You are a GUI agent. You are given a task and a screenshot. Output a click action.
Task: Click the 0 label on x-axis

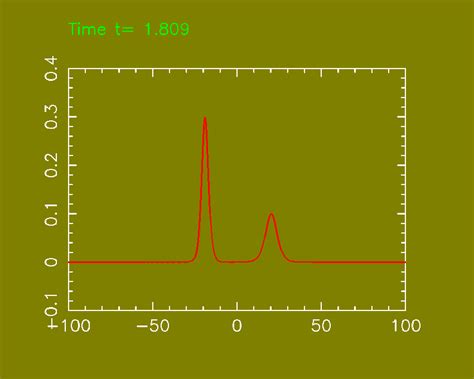coord(237,326)
